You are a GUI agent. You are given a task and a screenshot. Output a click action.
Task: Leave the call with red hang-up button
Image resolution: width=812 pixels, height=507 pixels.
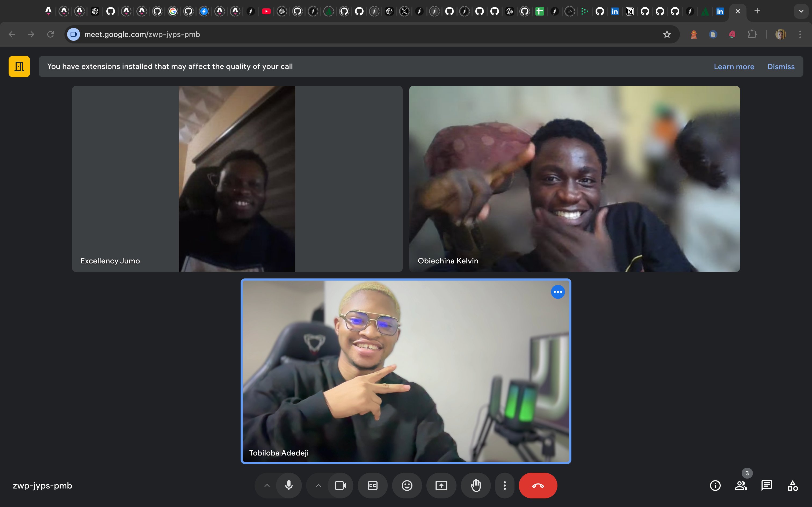[538, 485]
